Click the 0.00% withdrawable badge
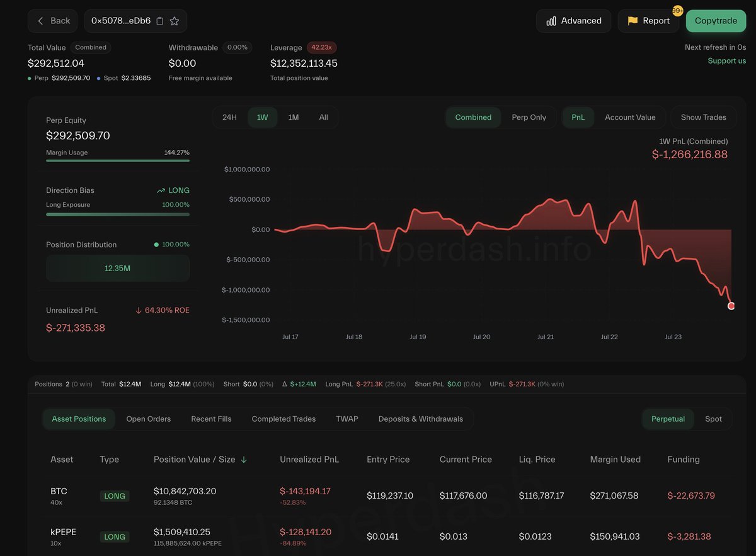 click(x=237, y=47)
